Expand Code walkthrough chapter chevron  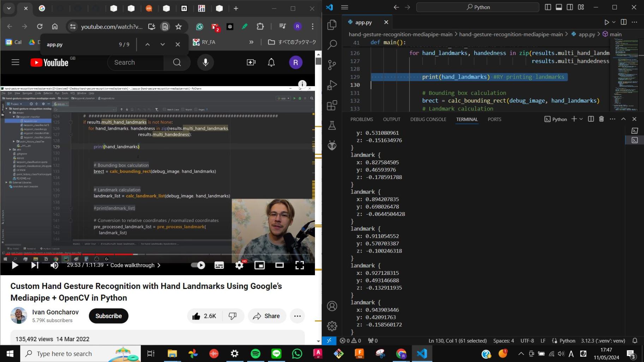(159, 265)
